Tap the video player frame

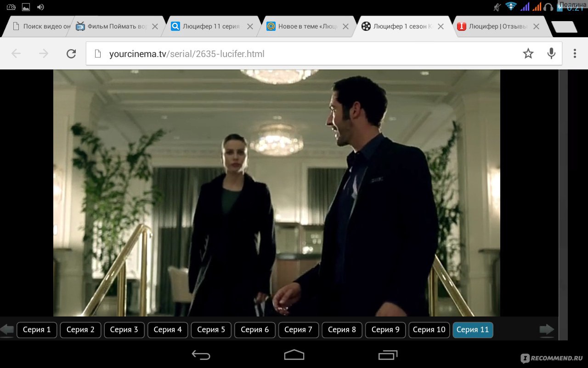pyautogui.click(x=277, y=193)
